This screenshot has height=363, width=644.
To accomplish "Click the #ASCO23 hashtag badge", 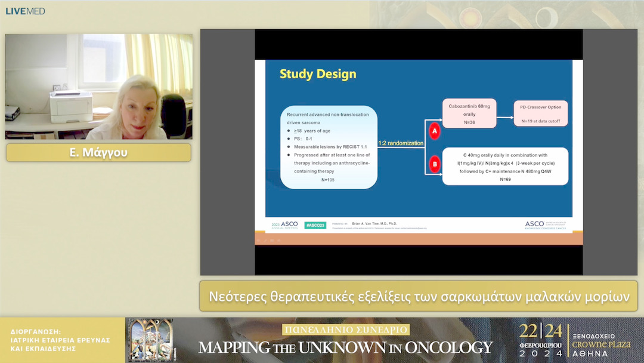I will [315, 225].
